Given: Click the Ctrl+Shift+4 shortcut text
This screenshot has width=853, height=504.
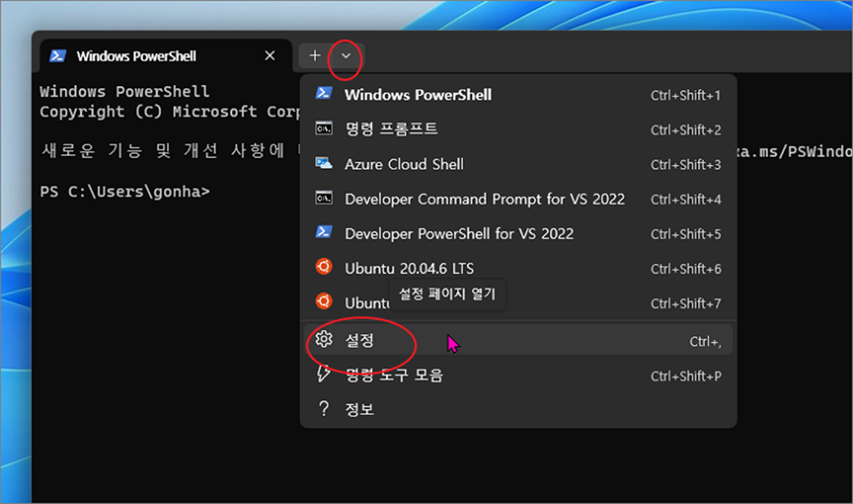Looking at the screenshot, I should tap(686, 200).
